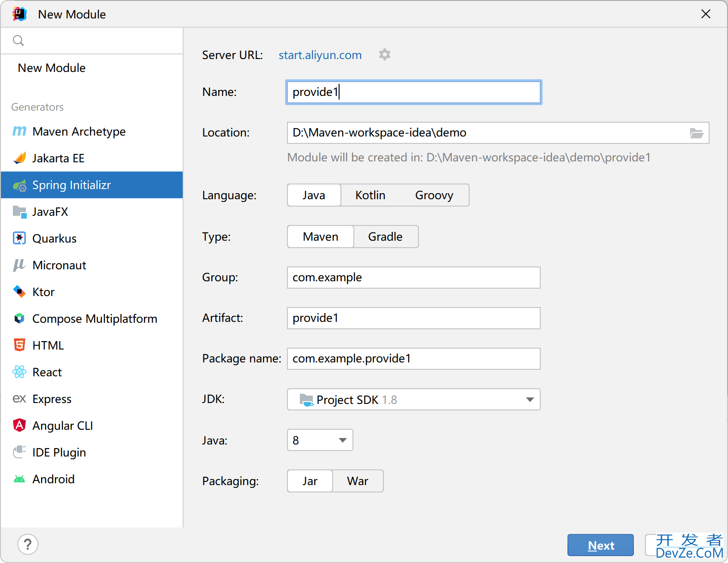Image resolution: width=728 pixels, height=563 pixels.
Task: Select Groovy language option
Action: click(x=434, y=195)
